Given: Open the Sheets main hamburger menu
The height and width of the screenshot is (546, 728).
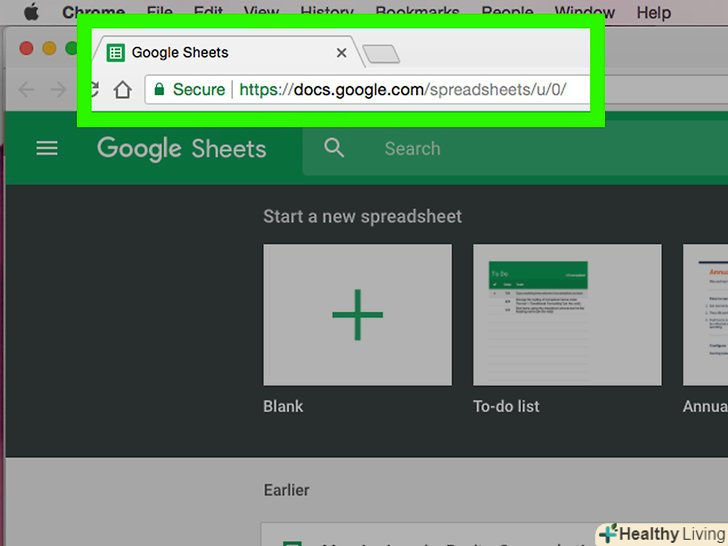Looking at the screenshot, I should pyautogui.click(x=47, y=149).
